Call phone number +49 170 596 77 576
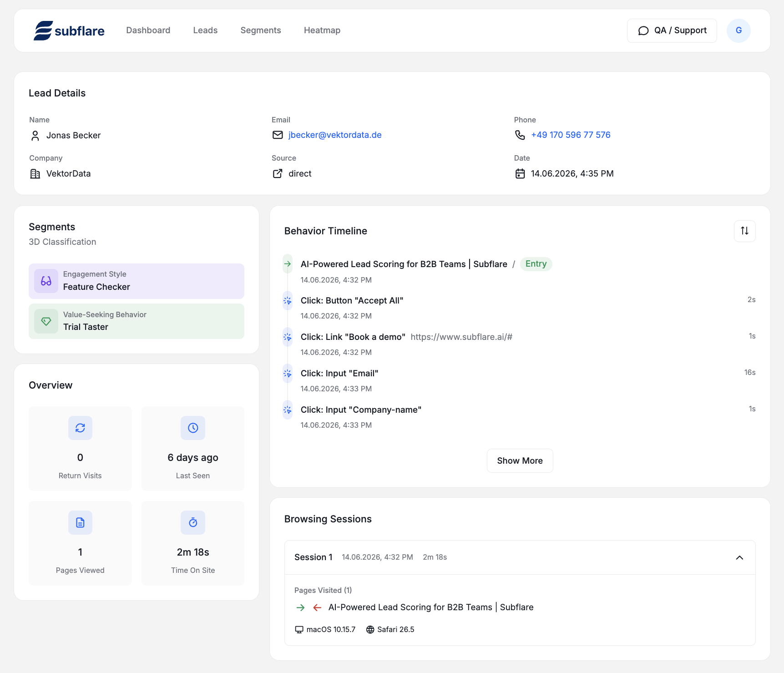Image resolution: width=784 pixels, height=673 pixels. click(571, 135)
